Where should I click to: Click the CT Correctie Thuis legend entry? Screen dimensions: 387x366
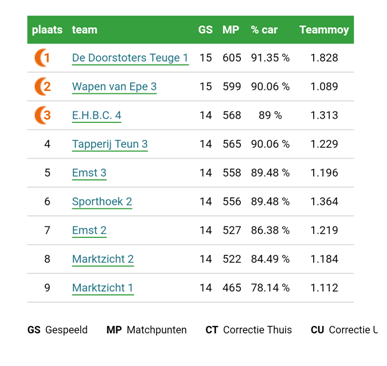click(249, 330)
